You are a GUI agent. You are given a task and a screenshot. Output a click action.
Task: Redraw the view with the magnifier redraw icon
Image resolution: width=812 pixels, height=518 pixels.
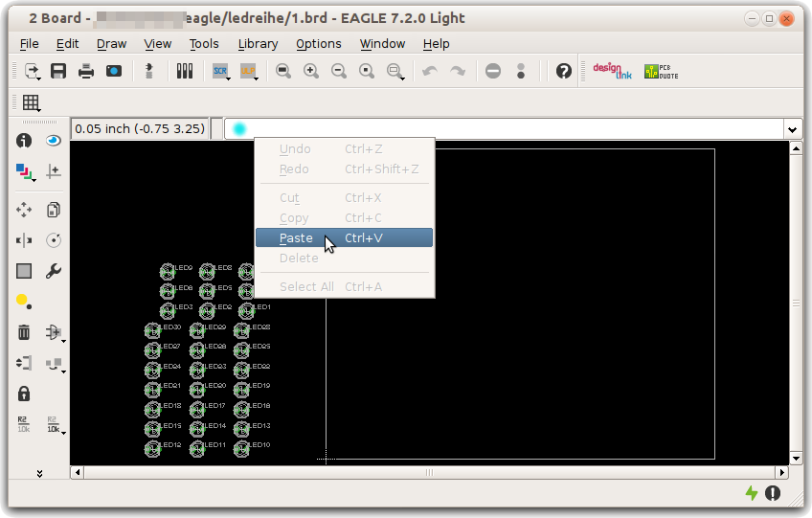click(367, 71)
